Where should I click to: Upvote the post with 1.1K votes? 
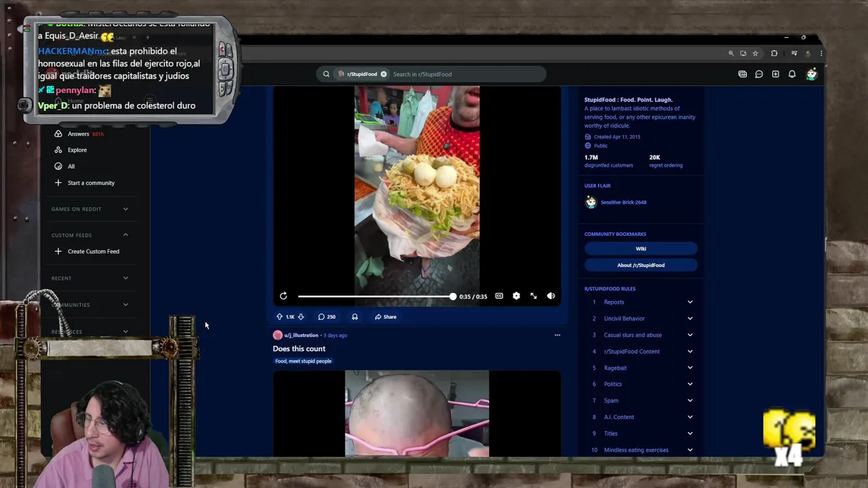pos(279,317)
